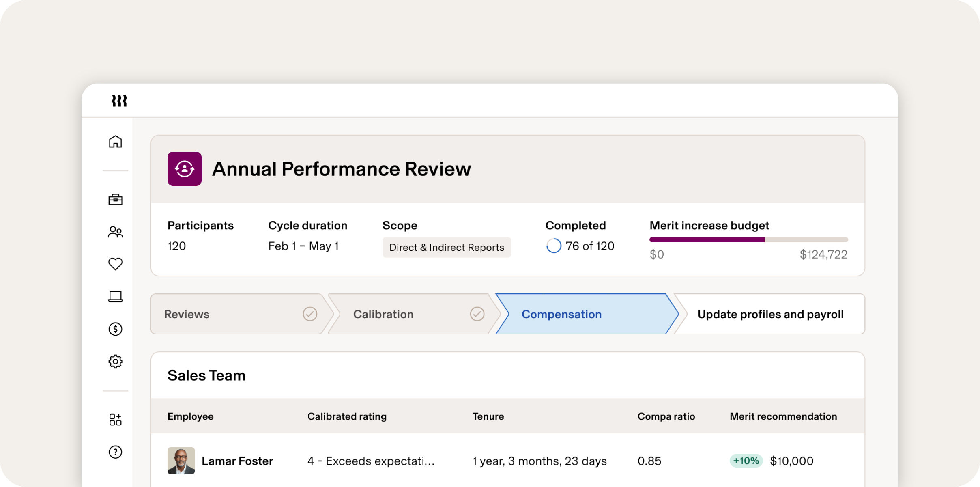Click Lamar Foster's profile photo
This screenshot has width=980, height=487.
(x=181, y=461)
